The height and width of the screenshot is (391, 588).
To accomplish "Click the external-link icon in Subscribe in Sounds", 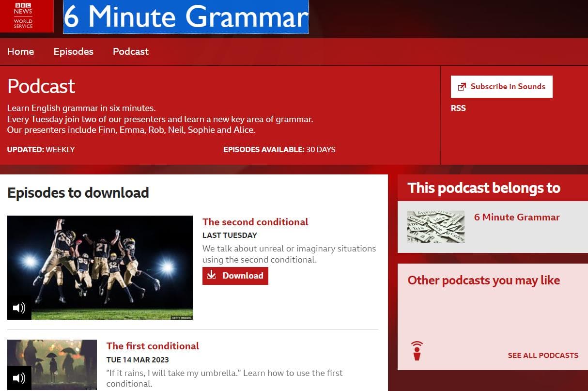I will (x=462, y=87).
